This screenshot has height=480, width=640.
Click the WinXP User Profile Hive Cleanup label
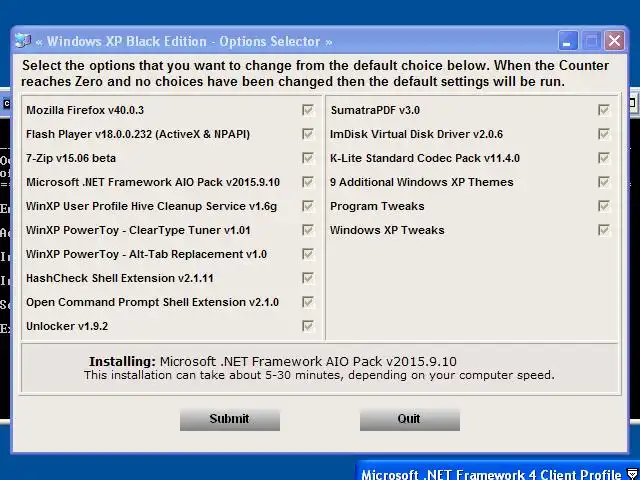click(151, 206)
